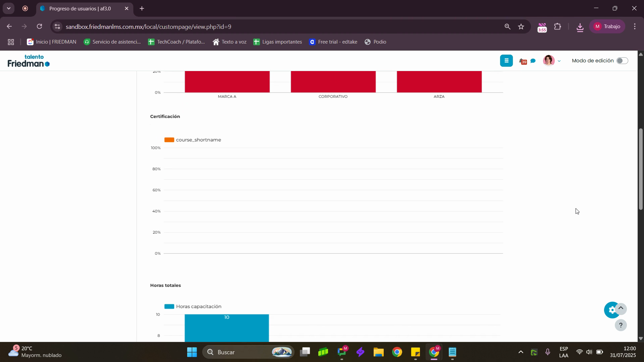Open Inicio | FRIEDMAN bookmark
Image resolution: width=644 pixels, height=362 pixels.
[x=52, y=42]
